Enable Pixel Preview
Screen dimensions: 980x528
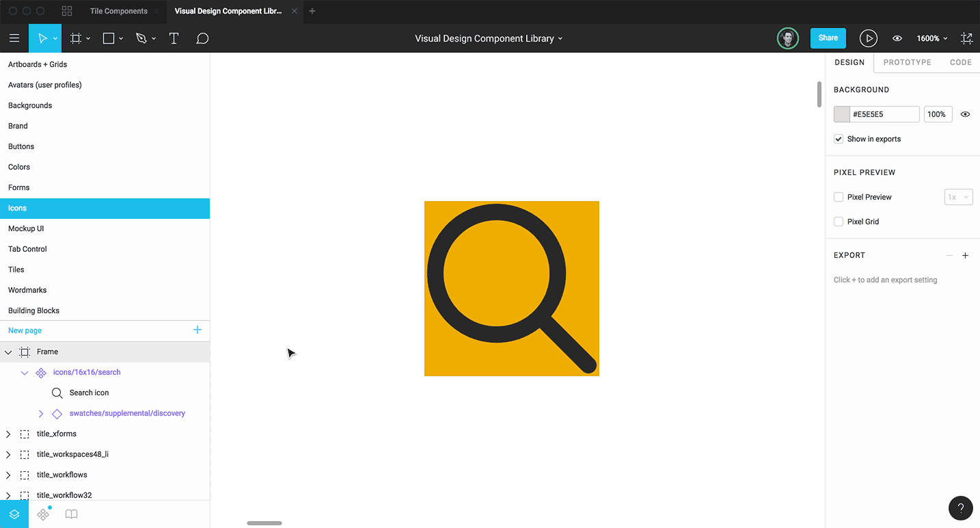[x=838, y=197]
